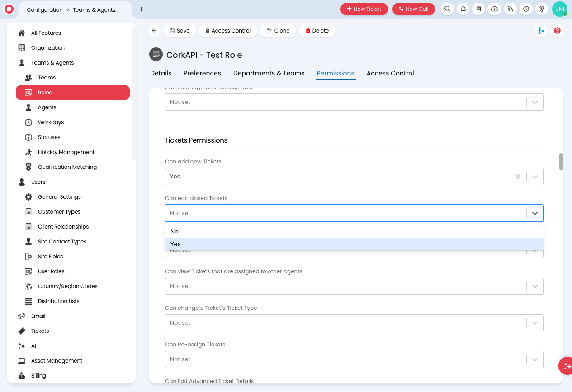Open a new tab with plus icon

pos(142,9)
